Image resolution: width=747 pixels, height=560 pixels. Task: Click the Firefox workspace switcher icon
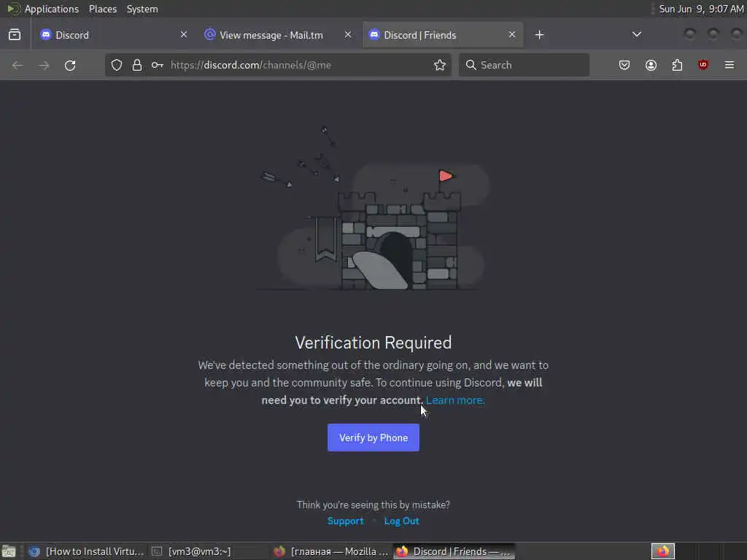coord(662,551)
